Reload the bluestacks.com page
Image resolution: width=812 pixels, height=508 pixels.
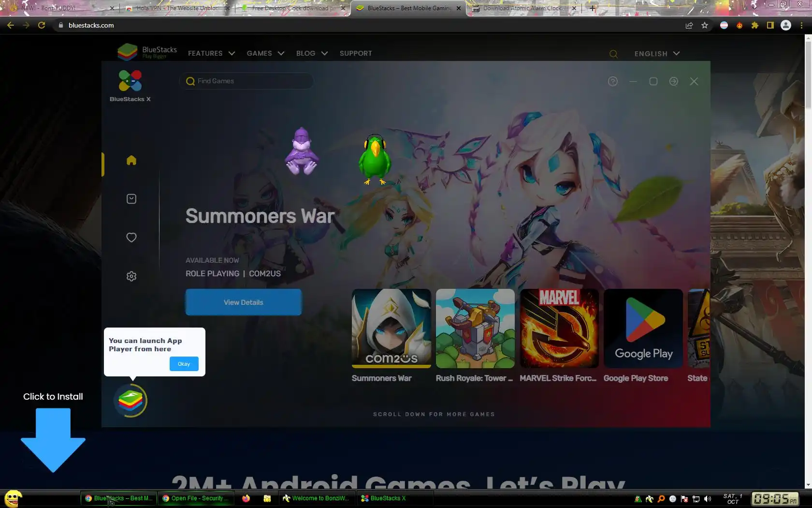(x=42, y=25)
